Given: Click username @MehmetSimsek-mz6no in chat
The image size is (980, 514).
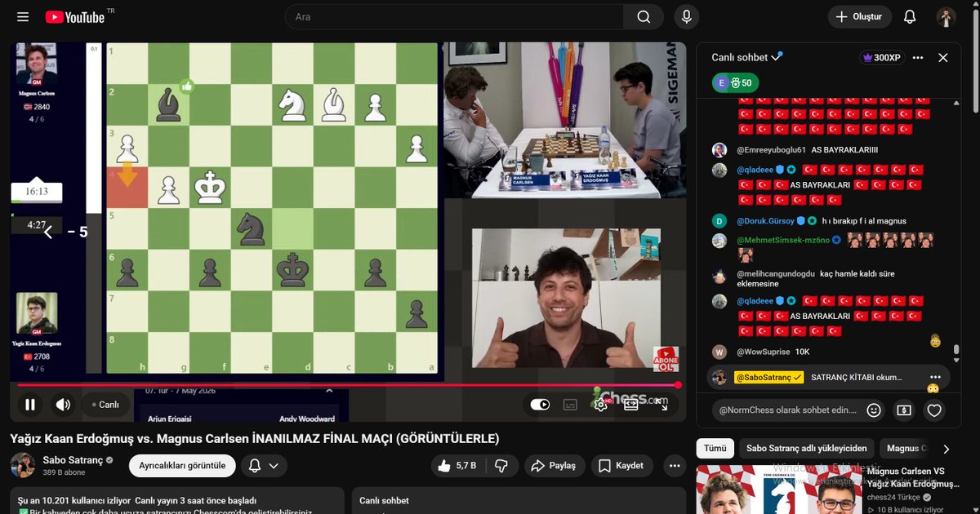Looking at the screenshot, I should tap(782, 241).
